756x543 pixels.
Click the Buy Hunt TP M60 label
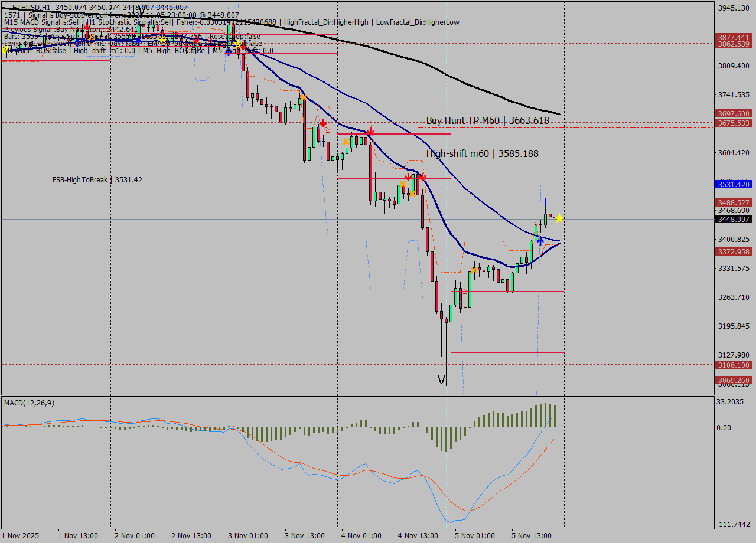(487, 120)
